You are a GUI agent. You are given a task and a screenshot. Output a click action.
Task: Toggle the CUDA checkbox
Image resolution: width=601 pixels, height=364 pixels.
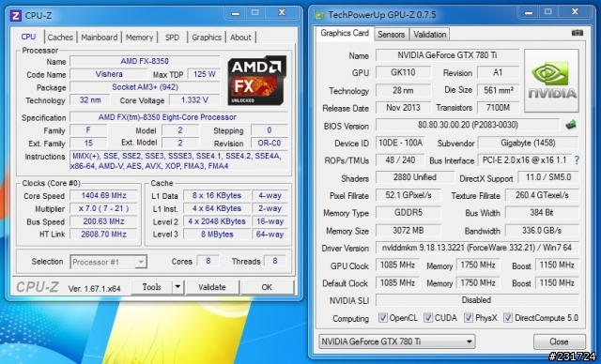[x=428, y=318]
